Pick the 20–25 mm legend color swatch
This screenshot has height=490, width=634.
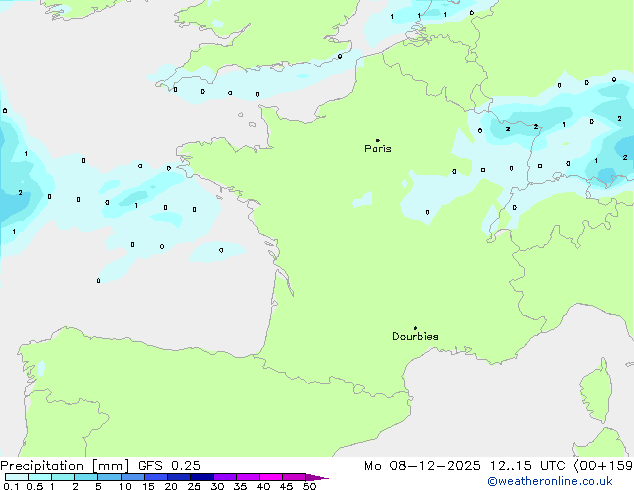(179, 477)
